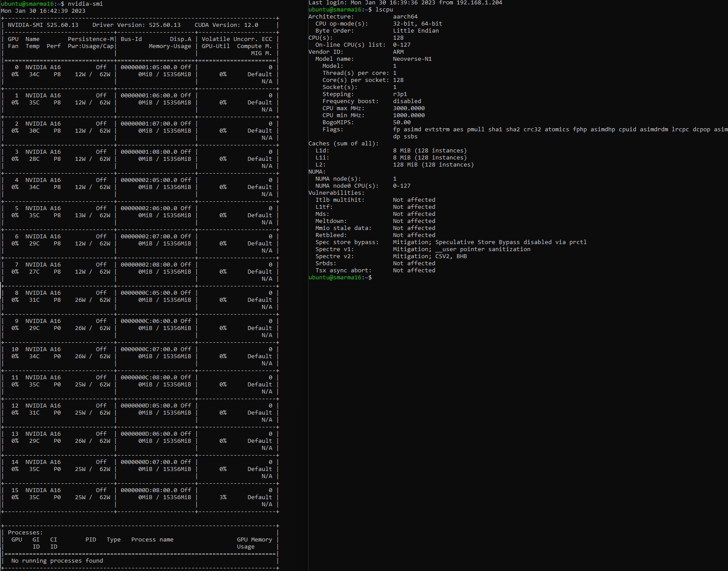Image resolution: width=728 pixels, height=571 pixels.
Task: Select bus ID '0000000D:05:00.0'
Action: pos(149,405)
